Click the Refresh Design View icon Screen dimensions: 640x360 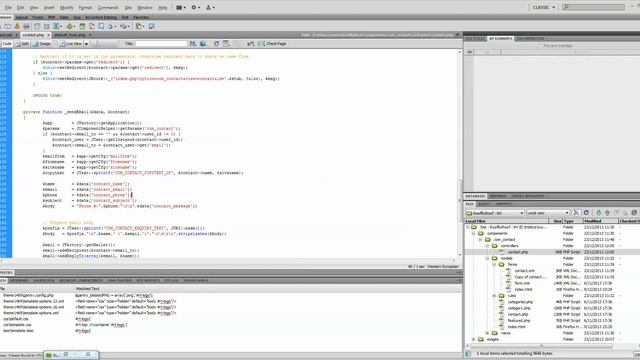coord(216,44)
